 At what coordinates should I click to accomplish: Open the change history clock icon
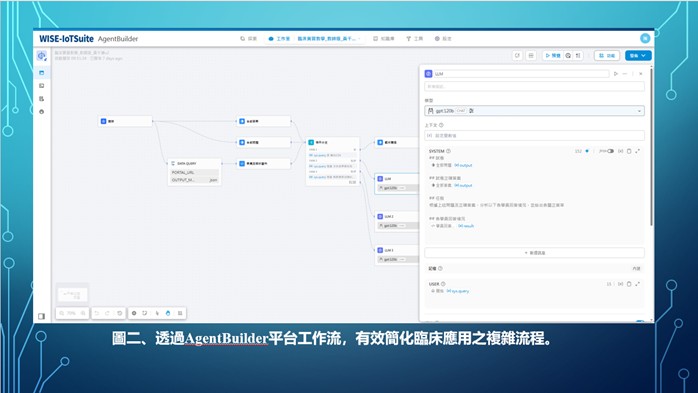[x=119, y=313]
